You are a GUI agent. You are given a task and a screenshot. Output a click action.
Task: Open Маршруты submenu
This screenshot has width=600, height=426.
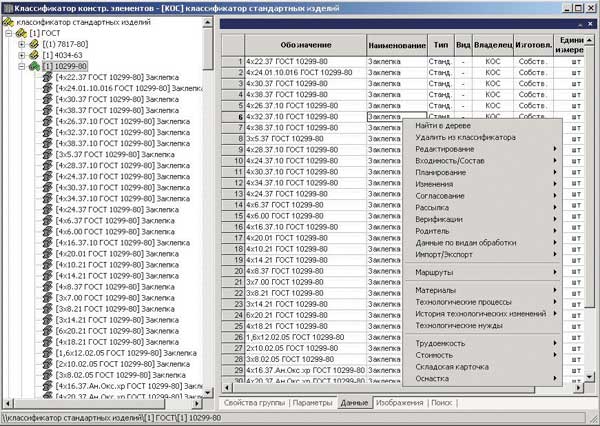483,273
